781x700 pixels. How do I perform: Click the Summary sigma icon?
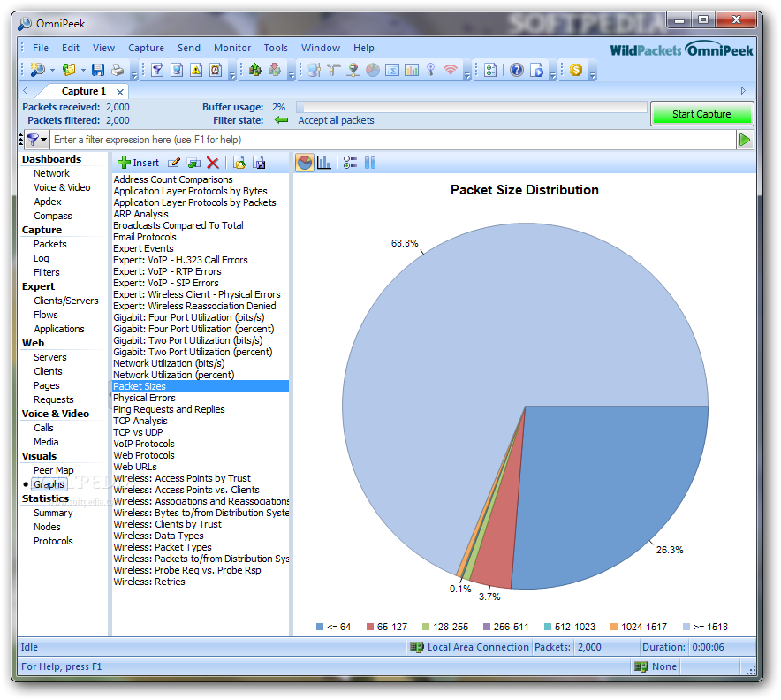(x=392, y=70)
